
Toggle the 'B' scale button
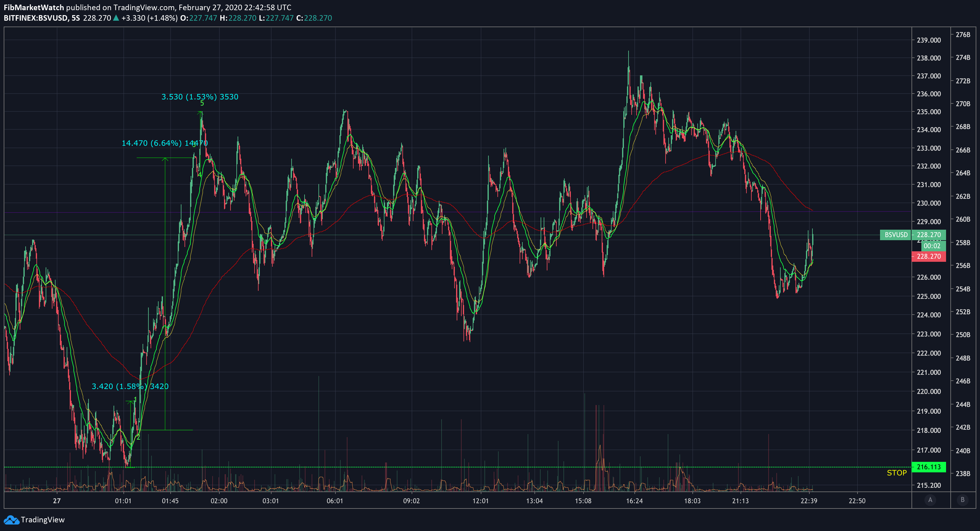(962, 500)
